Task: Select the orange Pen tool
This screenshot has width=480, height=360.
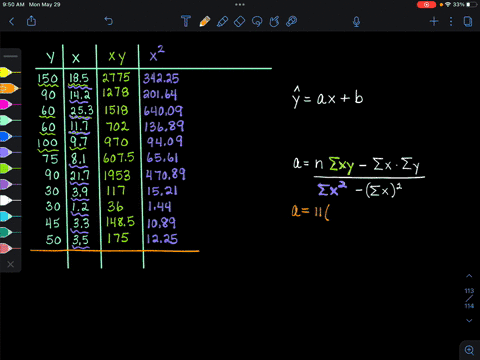Action: 205,21
